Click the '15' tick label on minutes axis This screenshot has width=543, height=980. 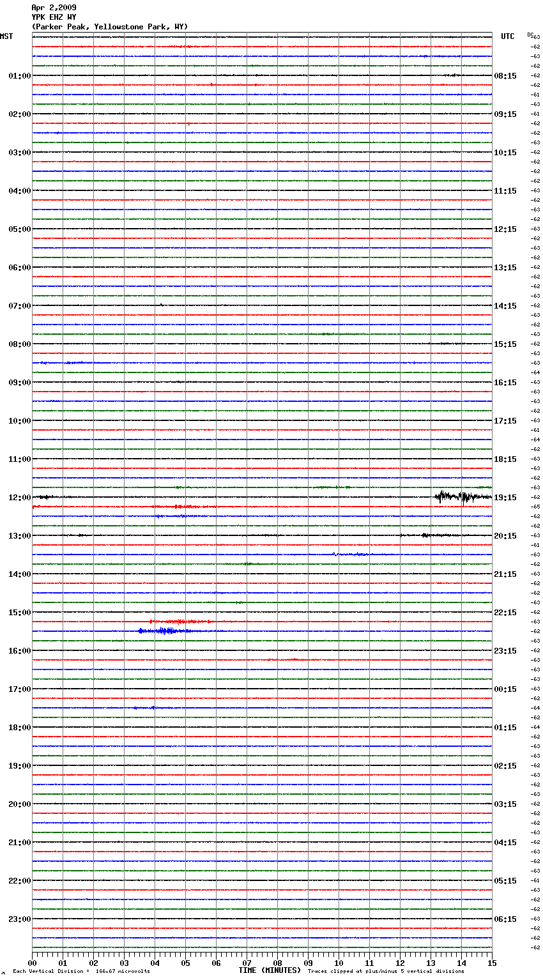(x=492, y=963)
